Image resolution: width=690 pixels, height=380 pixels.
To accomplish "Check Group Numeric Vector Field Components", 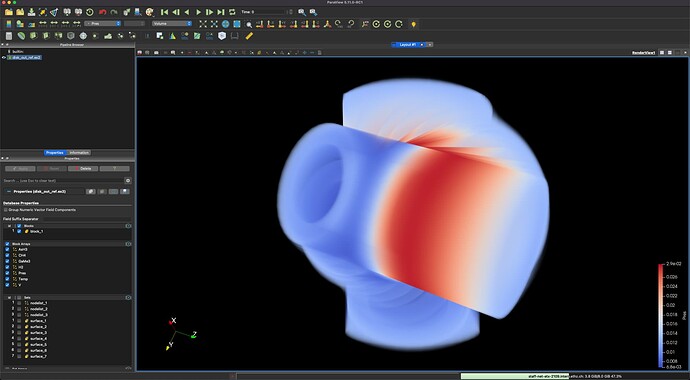I will pyautogui.click(x=6, y=210).
